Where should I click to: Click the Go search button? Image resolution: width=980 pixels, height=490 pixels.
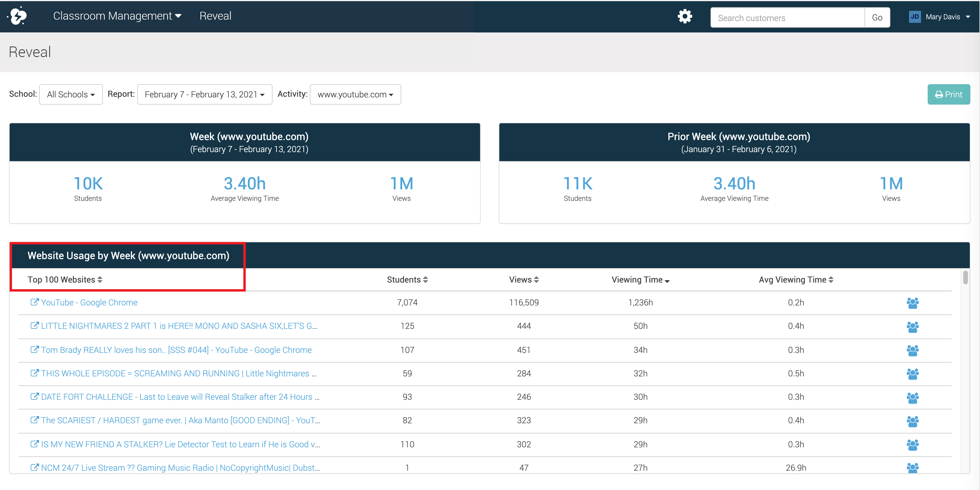click(x=877, y=17)
